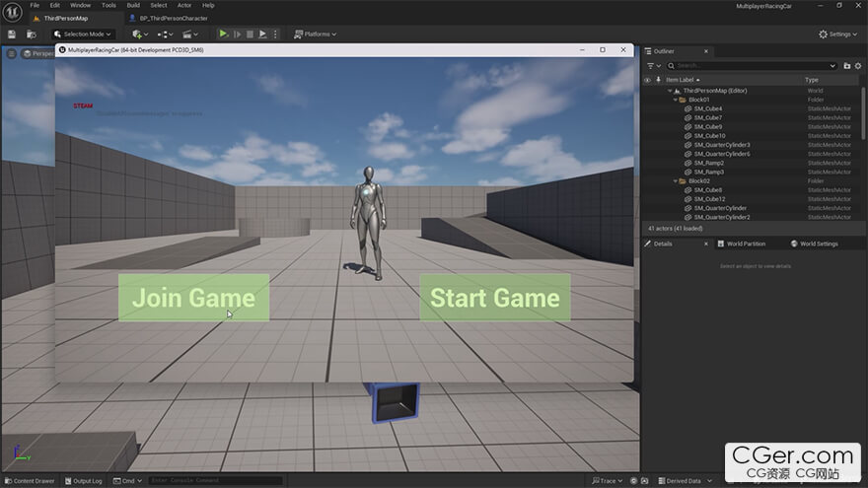Open the Select menu
The width and height of the screenshot is (868, 488).
pos(159,6)
